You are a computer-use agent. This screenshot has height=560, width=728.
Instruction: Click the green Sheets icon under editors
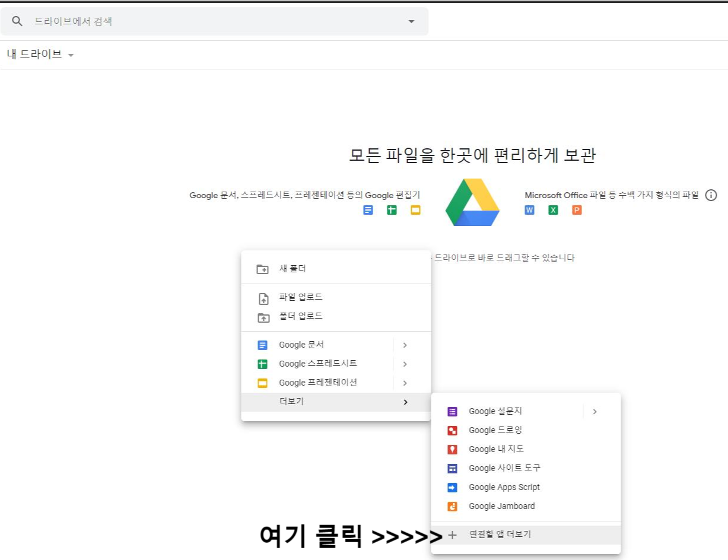[392, 210]
